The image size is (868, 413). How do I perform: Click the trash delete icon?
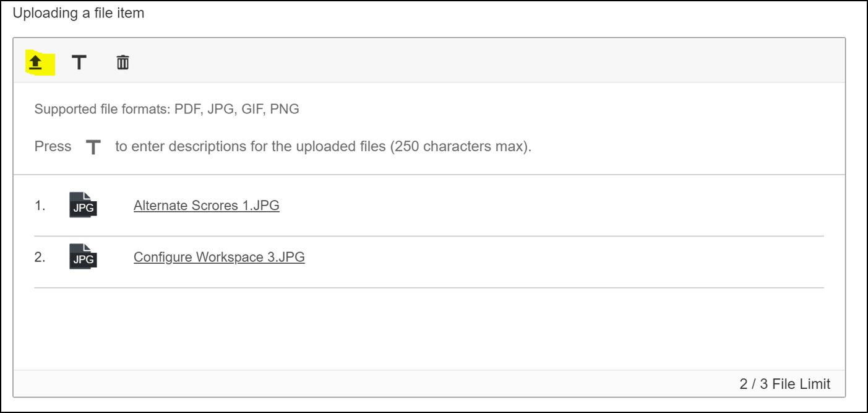(x=123, y=62)
